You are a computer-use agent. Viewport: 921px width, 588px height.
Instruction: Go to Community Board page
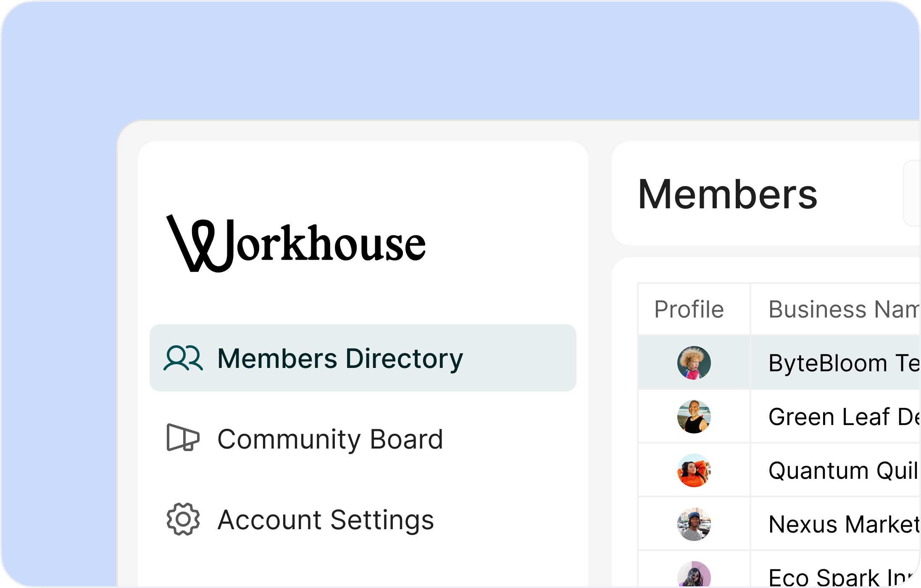(330, 439)
